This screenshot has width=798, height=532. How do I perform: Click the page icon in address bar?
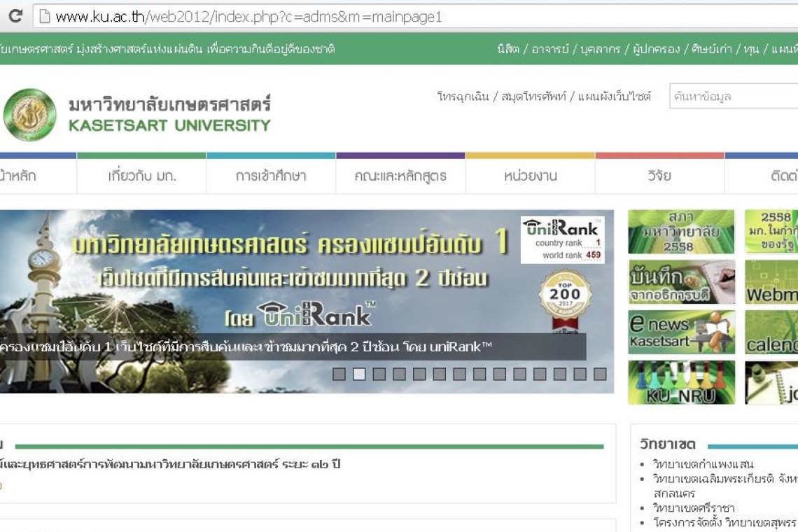(x=45, y=17)
